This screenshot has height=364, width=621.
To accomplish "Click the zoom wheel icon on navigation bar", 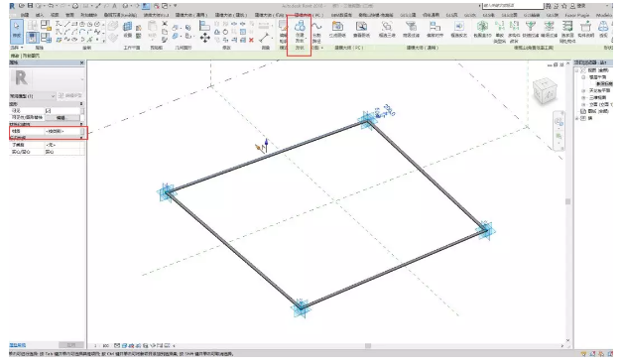I will click(559, 122).
